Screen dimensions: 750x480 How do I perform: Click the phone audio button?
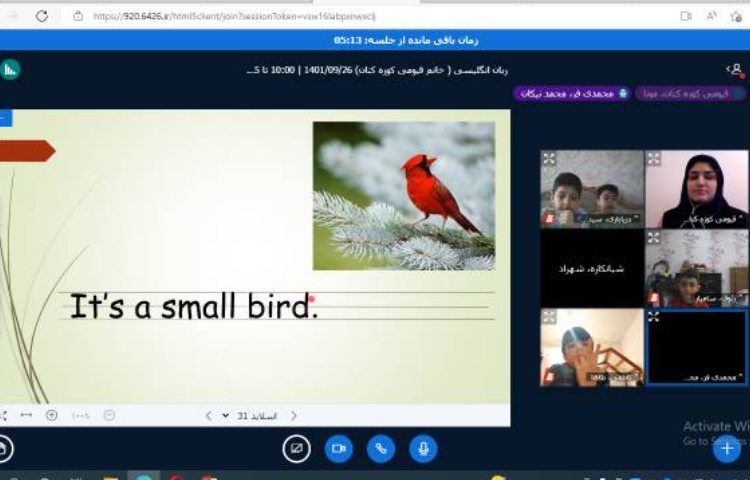[x=381, y=449]
